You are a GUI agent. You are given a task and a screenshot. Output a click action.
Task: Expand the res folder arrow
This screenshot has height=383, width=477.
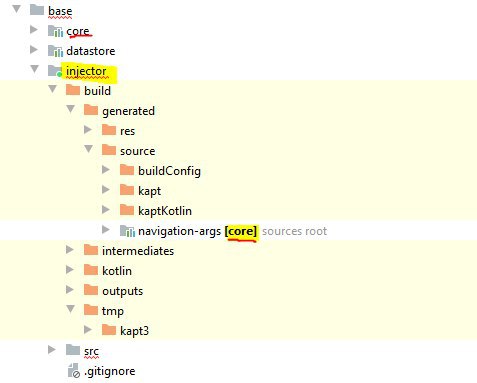click(88, 130)
